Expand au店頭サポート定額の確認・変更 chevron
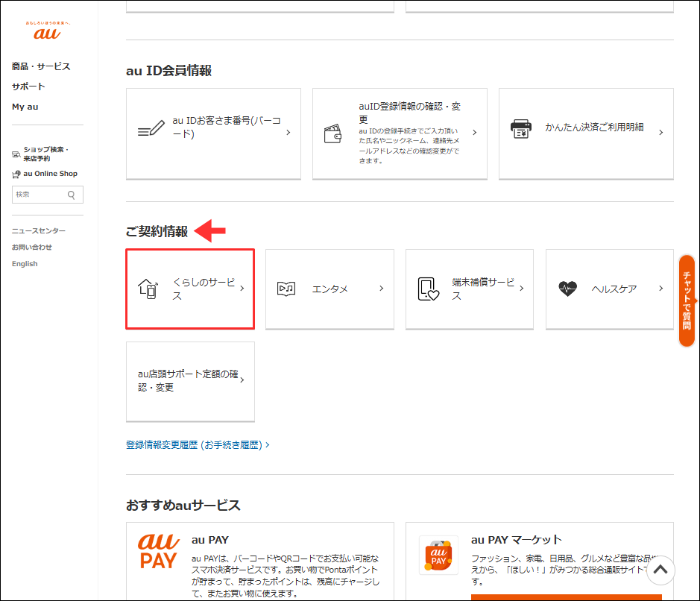 coord(242,380)
